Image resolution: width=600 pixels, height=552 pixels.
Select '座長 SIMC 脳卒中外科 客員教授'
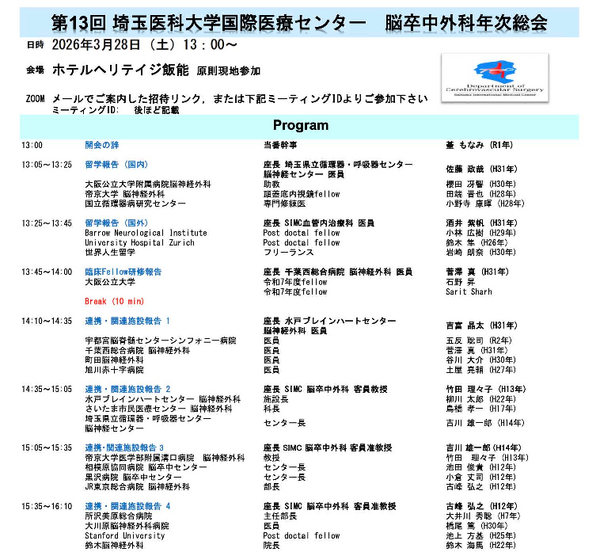pos(325,389)
